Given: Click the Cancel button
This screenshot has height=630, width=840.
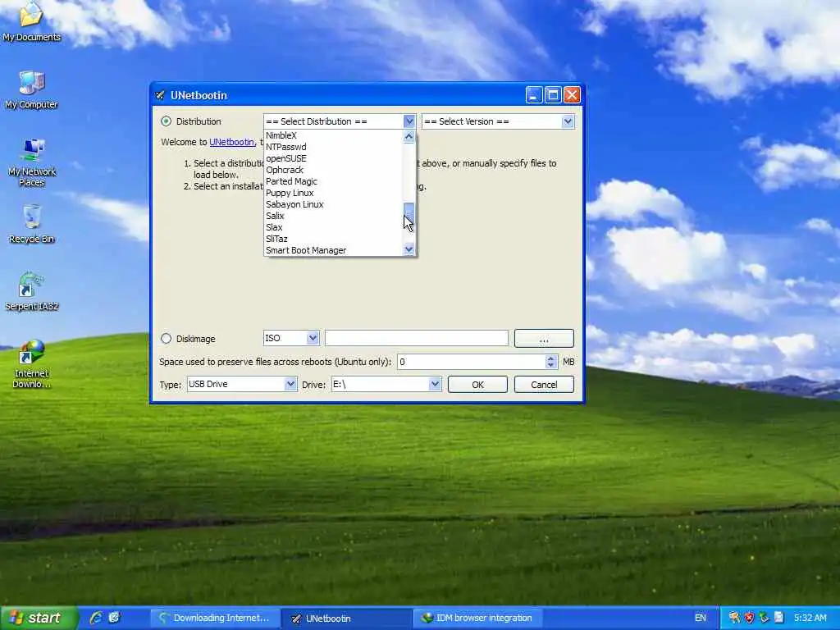Looking at the screenshot, I should coord(544,385).
